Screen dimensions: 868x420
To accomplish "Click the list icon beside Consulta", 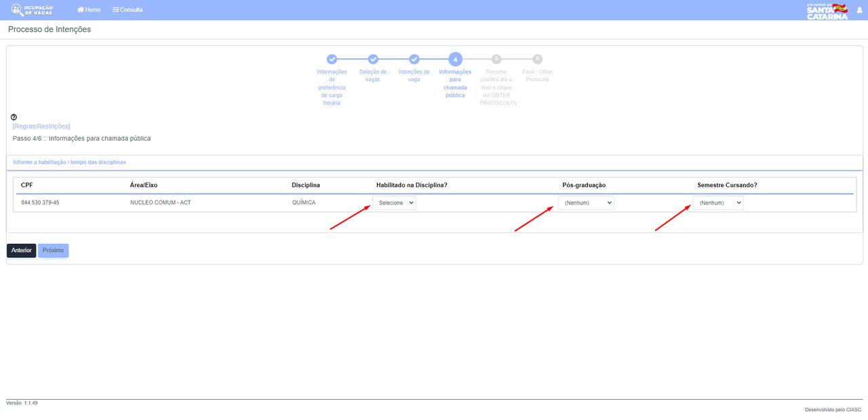I will 116,10.
